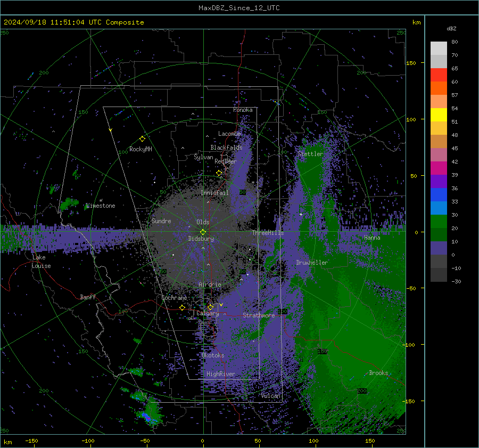Click the yellow diamond marker above Calgary
Image resolution: width=479 pixels, height=448 pixels.
(x=210, y=307)
